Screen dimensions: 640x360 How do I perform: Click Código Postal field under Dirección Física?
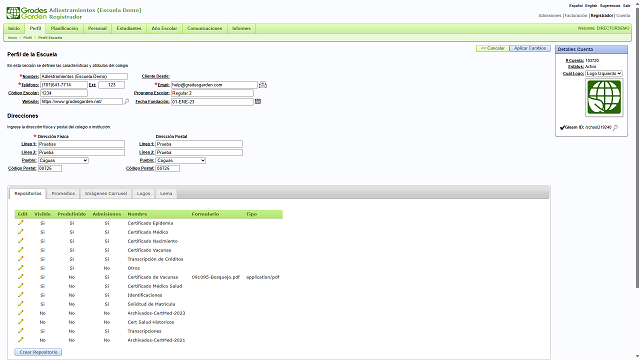tap(50, 168)
